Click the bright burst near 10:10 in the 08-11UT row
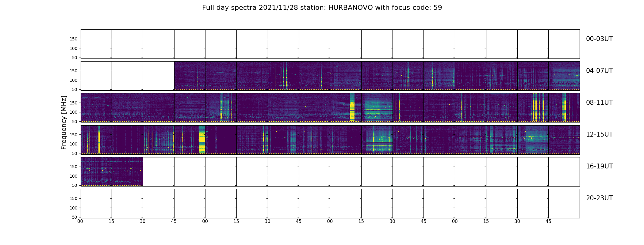This screenshot has width=644, height=245. coord(352,107)
